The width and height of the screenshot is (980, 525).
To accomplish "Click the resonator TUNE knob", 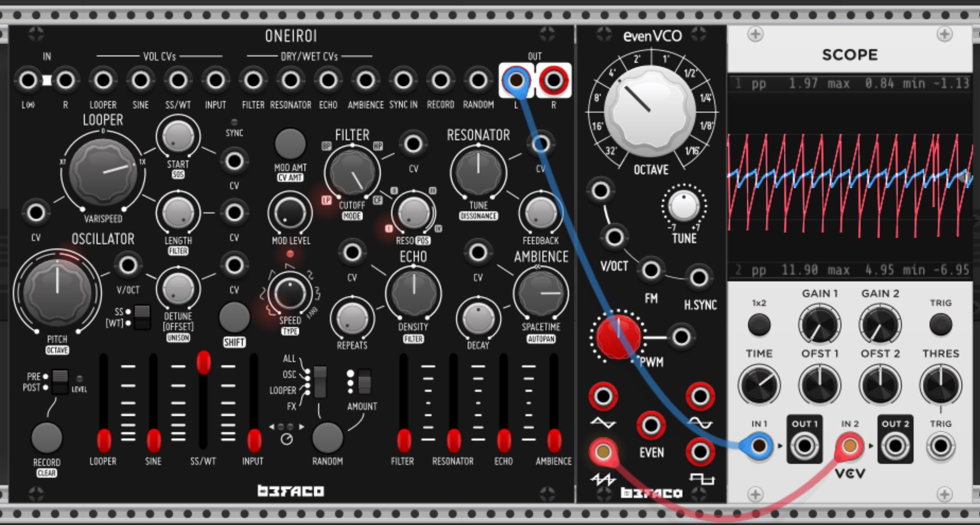I will [x=478, y=172].
